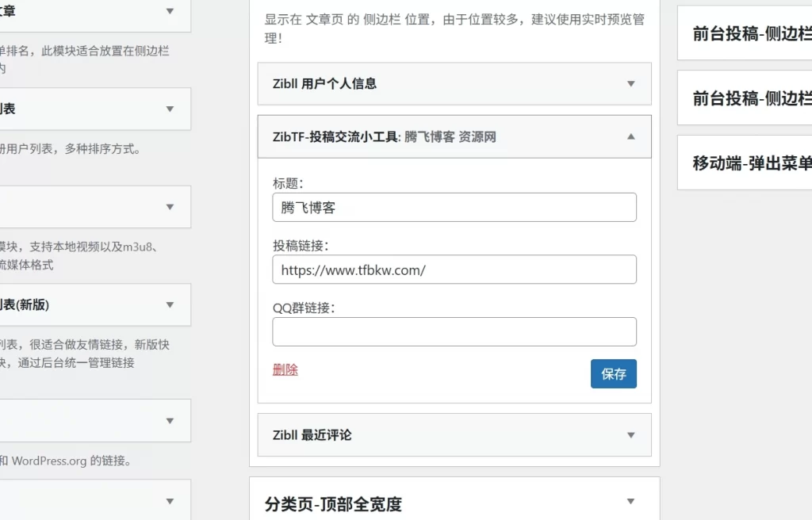Expand the 分类页-顶部全宽度 section
Screen dimensions: 812x520
point(630,501)
